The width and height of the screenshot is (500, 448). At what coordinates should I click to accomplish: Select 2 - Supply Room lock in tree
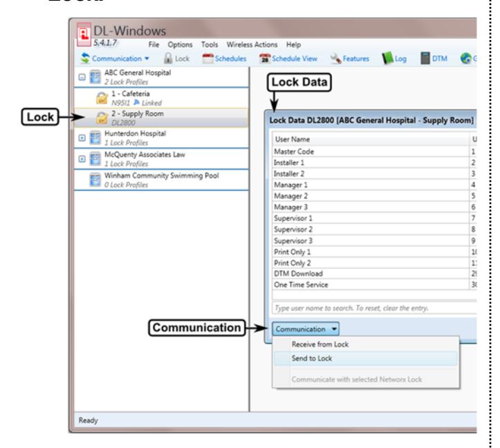click(x=161, y=118)
